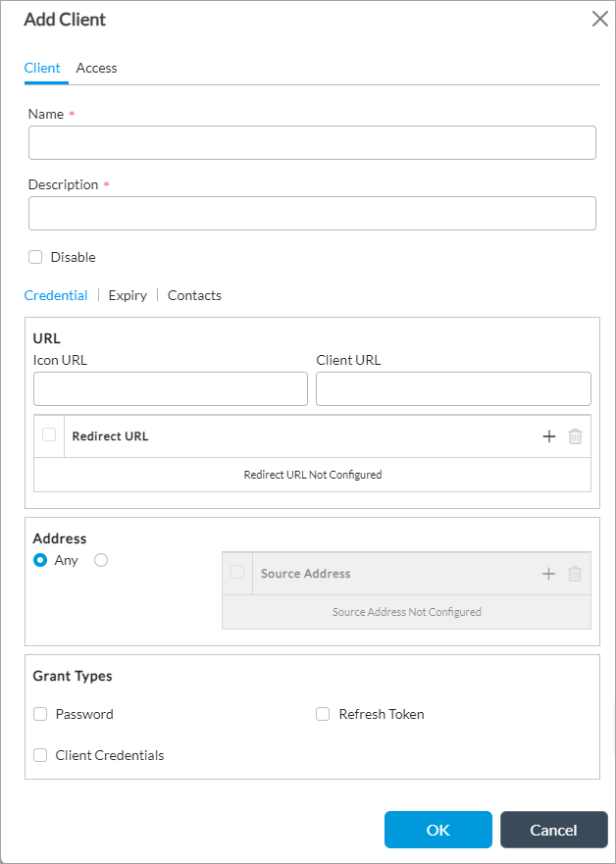Select the Any address radio button
The width and height of the screenshot is (616, 864).
[x=41, y=560]
